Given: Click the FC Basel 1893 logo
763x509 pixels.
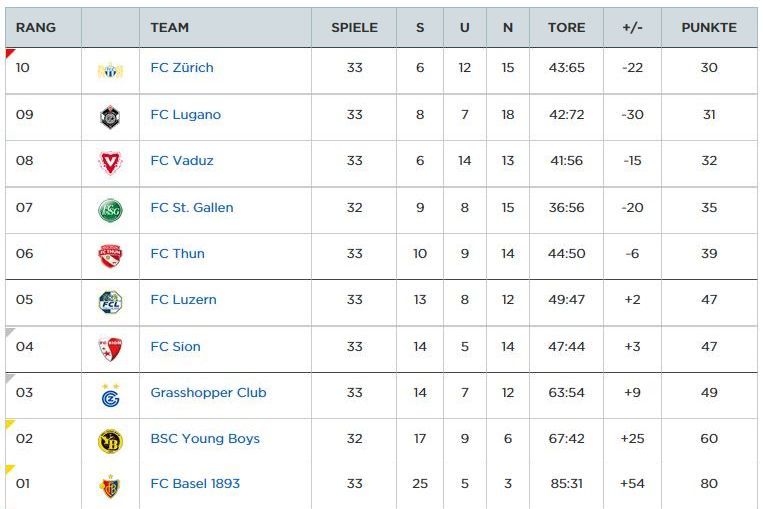Looking at the screenshot, I should point(110,487).
